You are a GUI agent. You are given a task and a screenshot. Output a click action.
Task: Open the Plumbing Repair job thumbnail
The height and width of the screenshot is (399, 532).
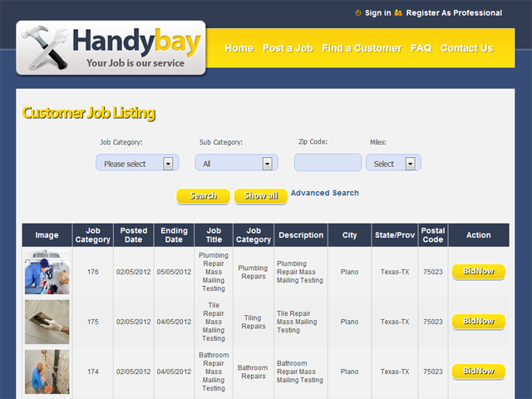pos(47,272)
